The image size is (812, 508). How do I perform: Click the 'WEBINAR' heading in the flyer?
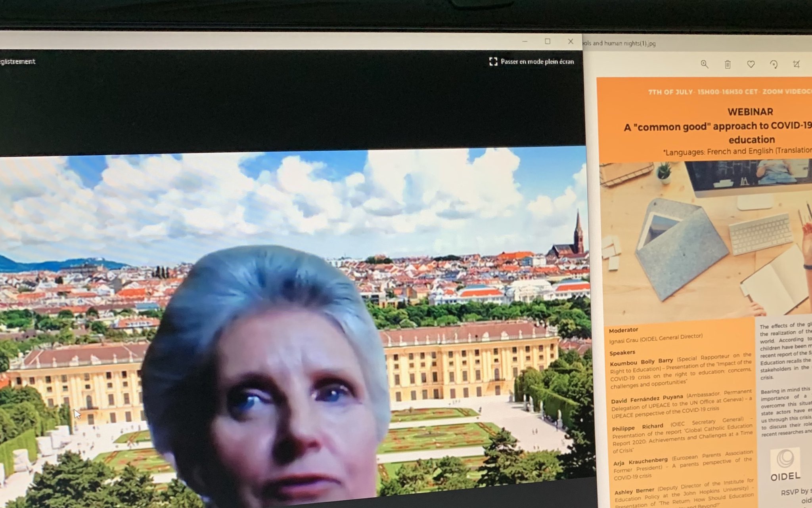(x=750, y=112)
